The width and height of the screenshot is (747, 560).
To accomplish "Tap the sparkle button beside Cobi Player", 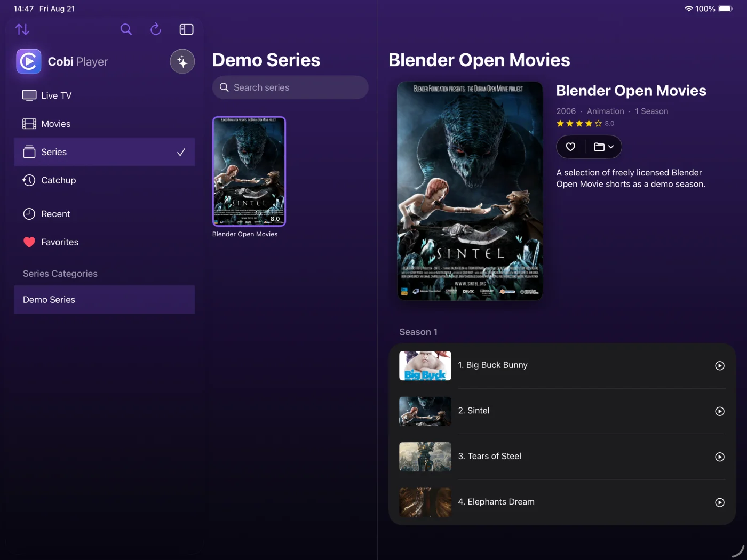I will pyautogui.click(x=182, y=61).
